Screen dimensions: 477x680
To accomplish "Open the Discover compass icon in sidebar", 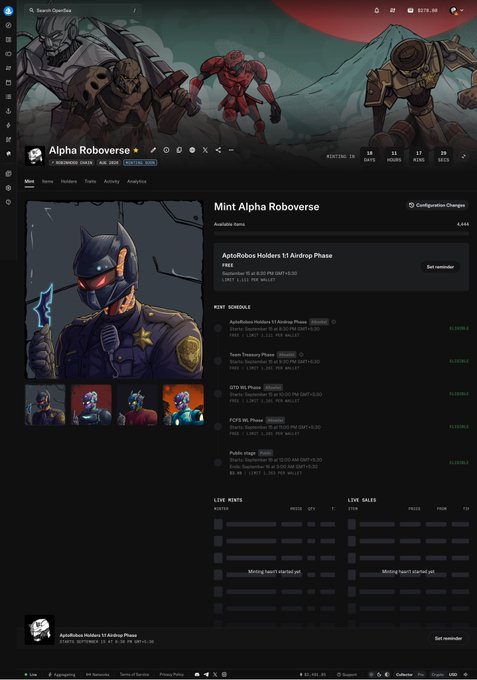I will pos(8,25).
